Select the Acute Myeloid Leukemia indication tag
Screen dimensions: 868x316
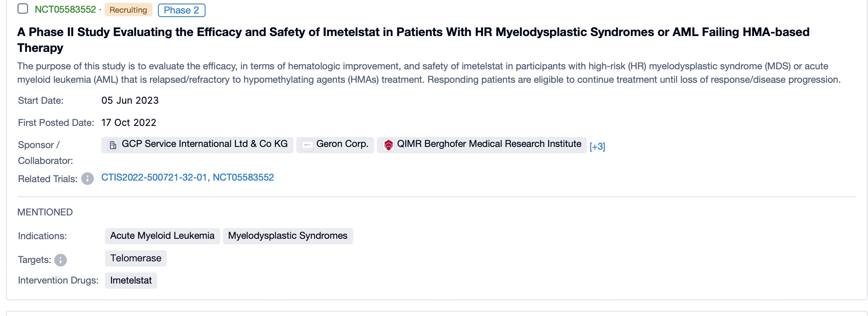coord(162,236)
